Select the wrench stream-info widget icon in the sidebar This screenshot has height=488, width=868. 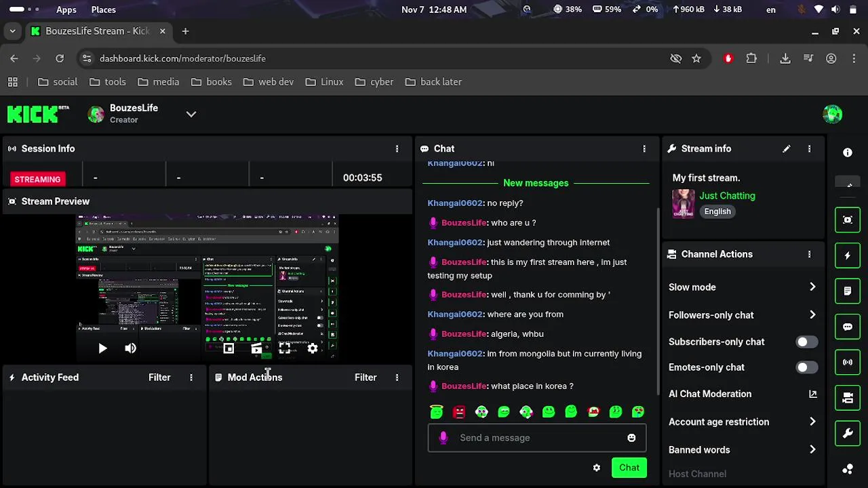pyautogui.click(x=847, y=433)
